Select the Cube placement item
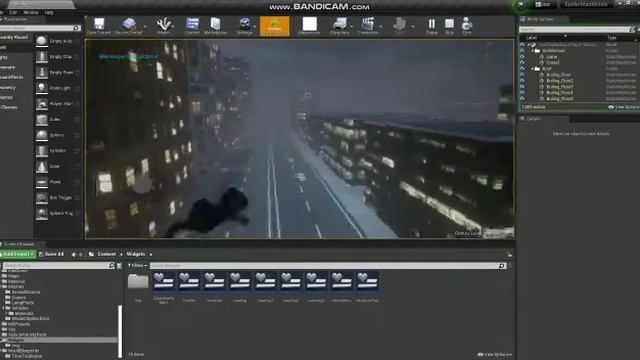Image resolution: width=640 pixels, height=360 pixels. [57, 119]
